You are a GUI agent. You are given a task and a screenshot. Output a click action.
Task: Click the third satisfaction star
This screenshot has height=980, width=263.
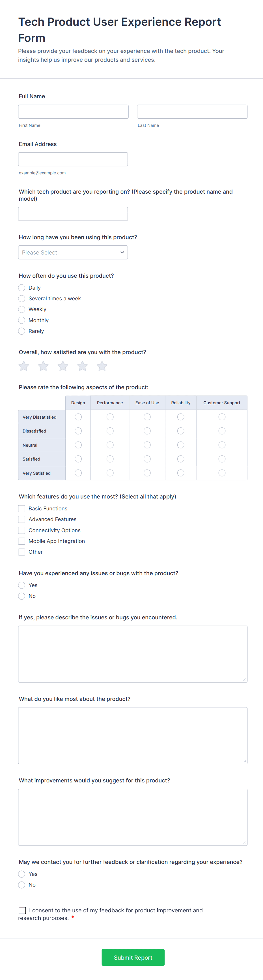click(x=63, y=366)
